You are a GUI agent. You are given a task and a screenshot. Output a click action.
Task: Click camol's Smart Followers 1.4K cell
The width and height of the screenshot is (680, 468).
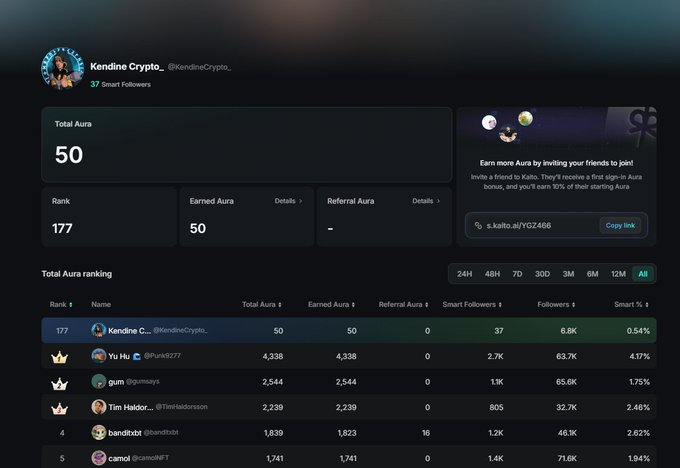click(495, 458)
